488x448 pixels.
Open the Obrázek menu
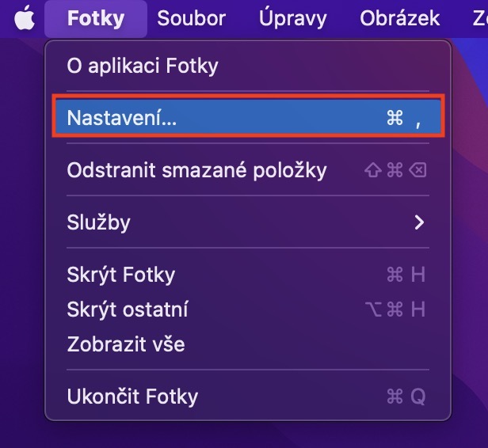coord(399,18)
